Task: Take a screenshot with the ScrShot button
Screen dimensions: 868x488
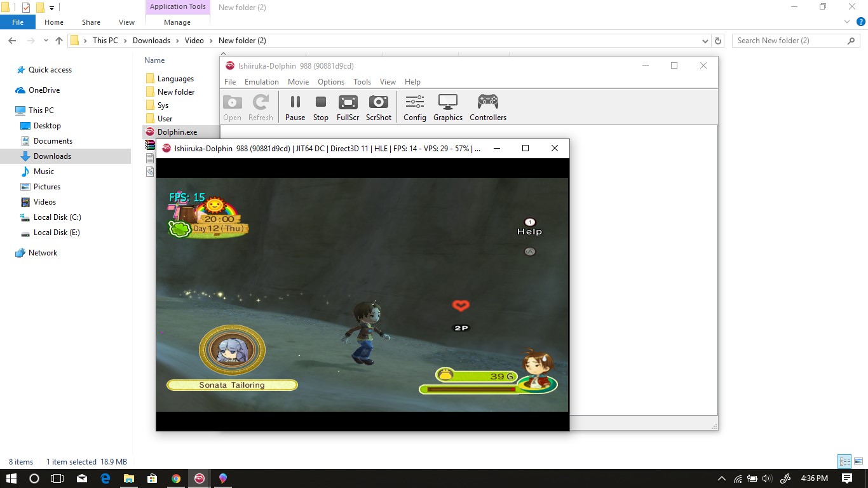Action: [379, 107]
